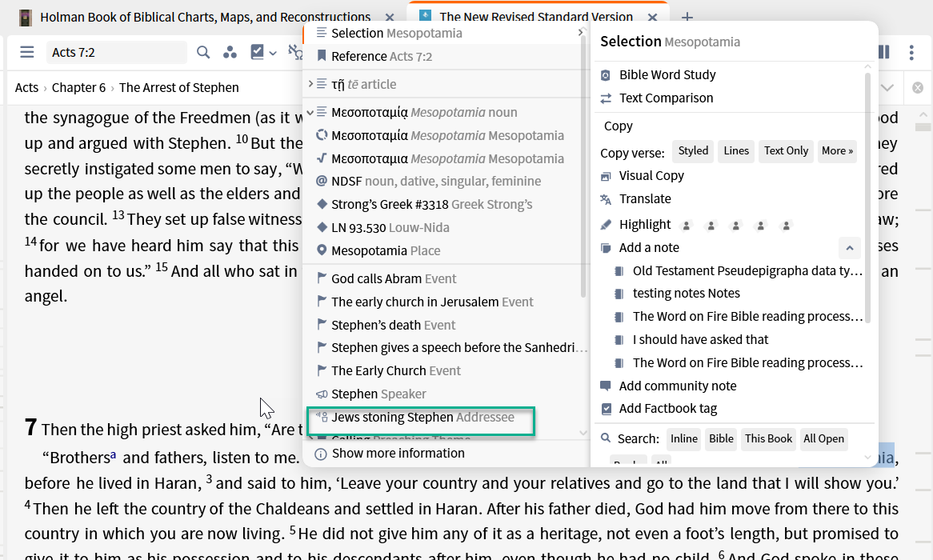Search Bible for selection

(721, 438)
